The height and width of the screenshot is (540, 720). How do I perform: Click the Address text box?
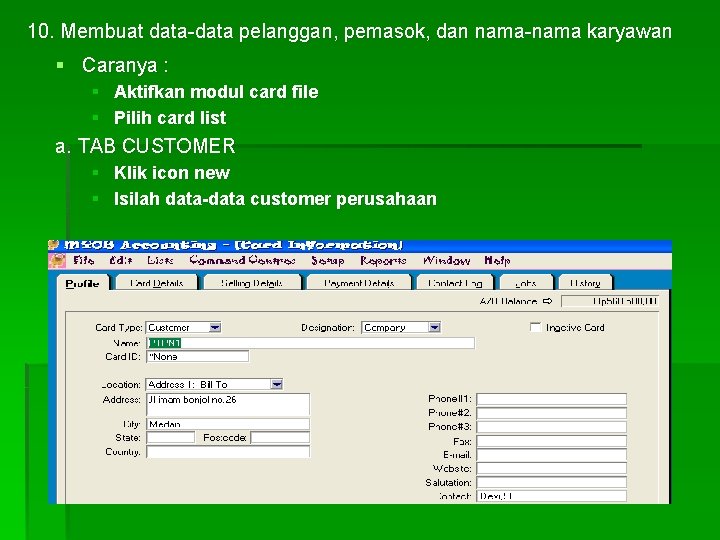point(228,404)
